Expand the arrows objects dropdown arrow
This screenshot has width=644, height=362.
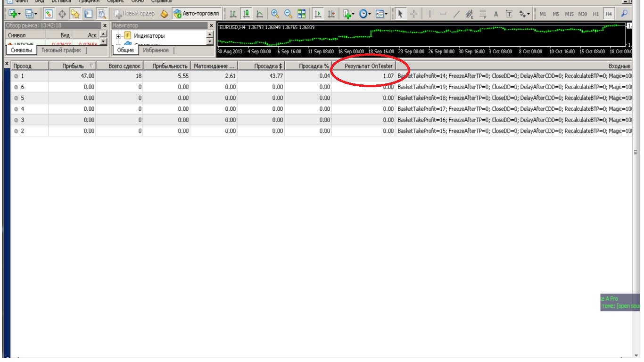[528, 14]
